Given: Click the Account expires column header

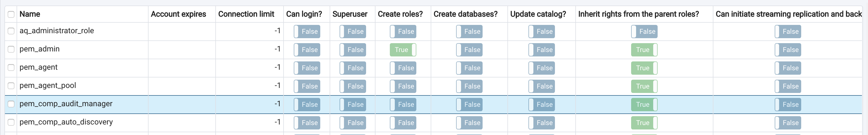Looking at the screenshot, I should coord(178,14).
